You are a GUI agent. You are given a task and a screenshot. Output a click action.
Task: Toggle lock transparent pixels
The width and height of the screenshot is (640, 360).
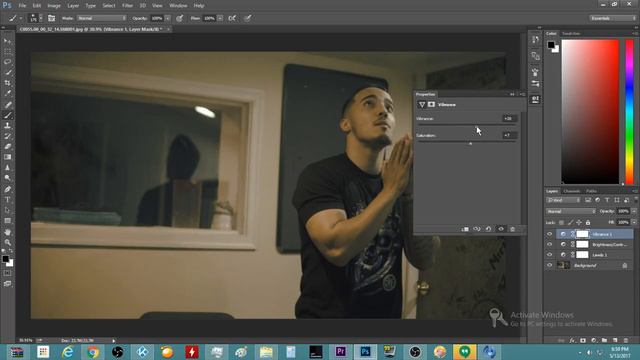[x=561, y=222]
